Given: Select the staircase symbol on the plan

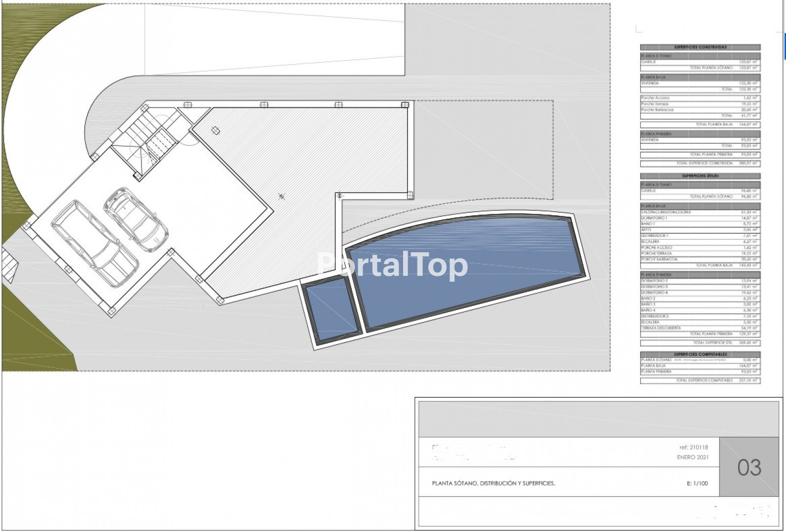Looking at the screenshot, I should 145,140.
